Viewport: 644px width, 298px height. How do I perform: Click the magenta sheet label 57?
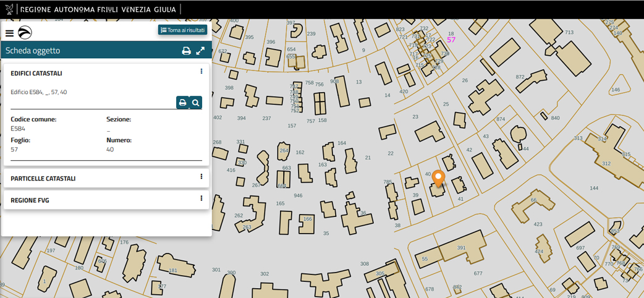tap(451, 40)
